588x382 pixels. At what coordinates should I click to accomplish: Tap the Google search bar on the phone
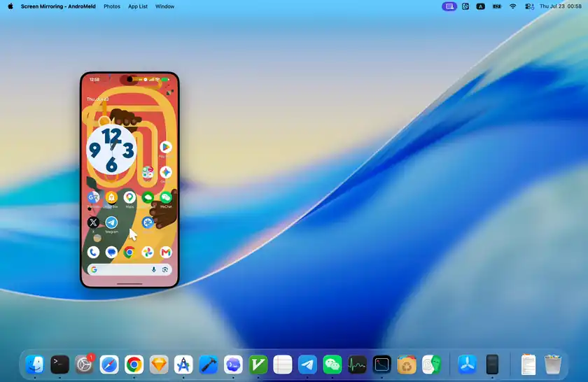(x=129, y=269)
